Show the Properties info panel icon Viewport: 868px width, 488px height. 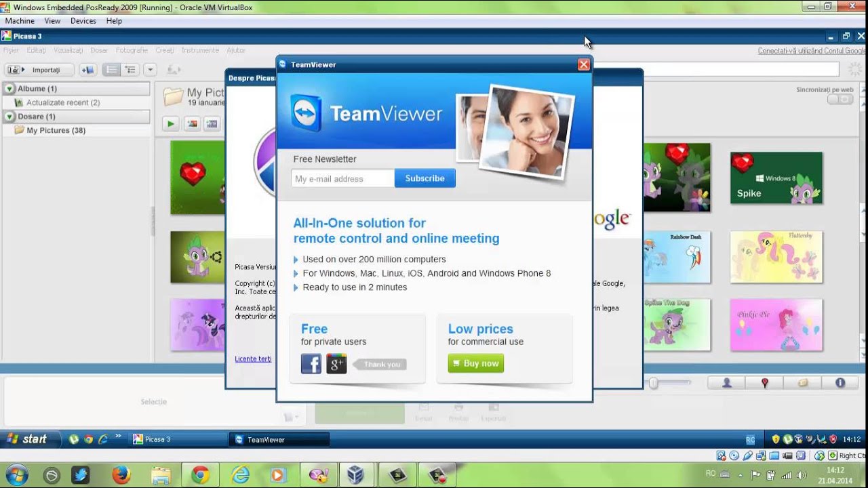click(x=840, y=383)
